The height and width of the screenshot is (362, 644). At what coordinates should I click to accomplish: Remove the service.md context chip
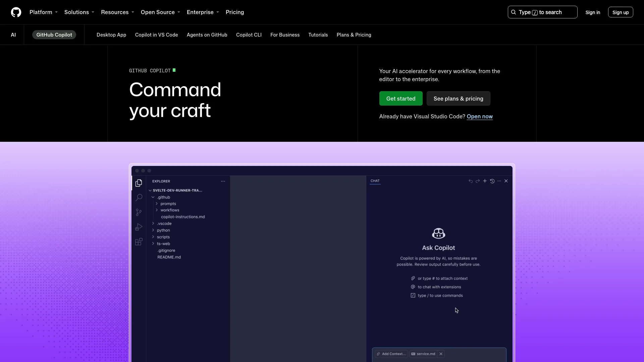(441, 354)
